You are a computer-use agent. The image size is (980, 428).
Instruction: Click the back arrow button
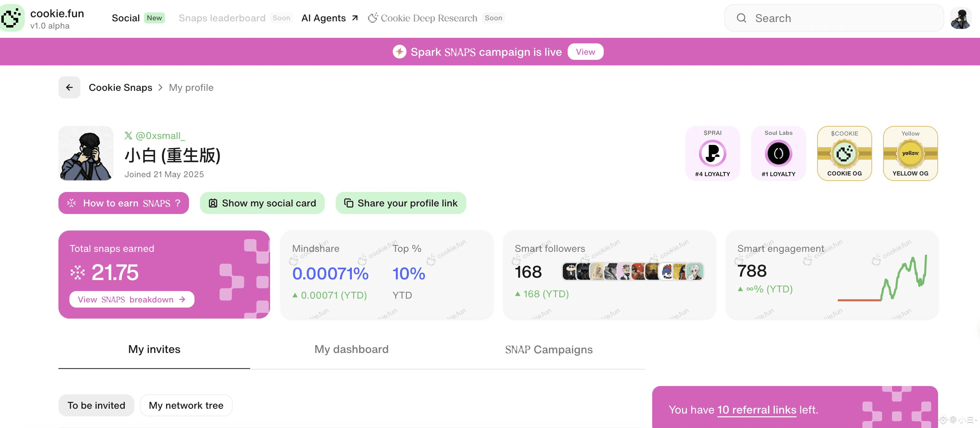69,88
